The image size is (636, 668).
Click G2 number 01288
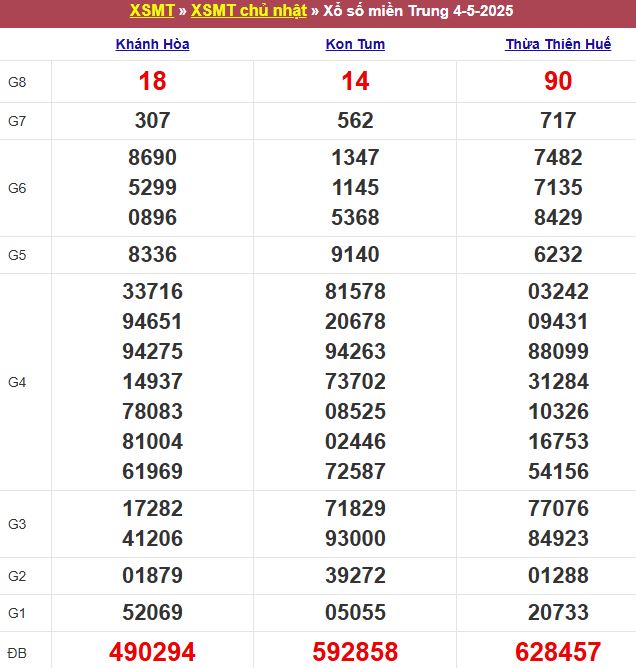(558, 575)
